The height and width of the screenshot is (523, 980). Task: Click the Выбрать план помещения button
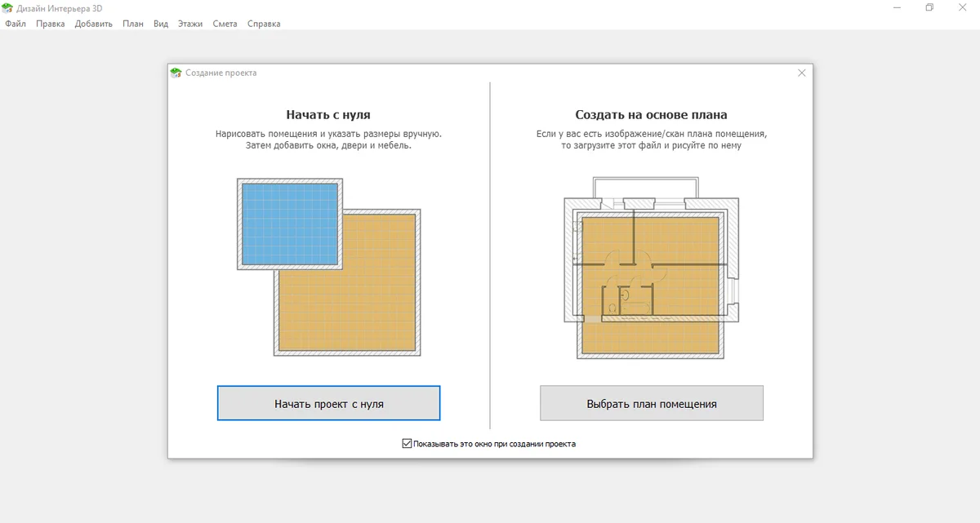click(x=651, y=403)
